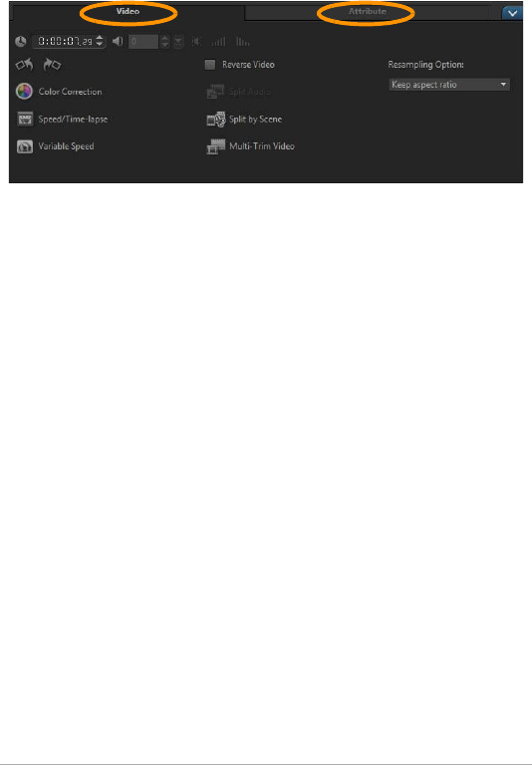532x765 pixels.
Task: Apply the audio fade-out icon
Action: pyautogui.click(x=242, y=42)
